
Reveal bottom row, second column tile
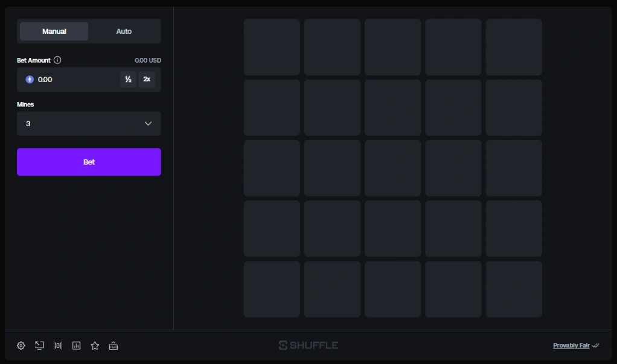pyautogui.click(x=332, y=289)
